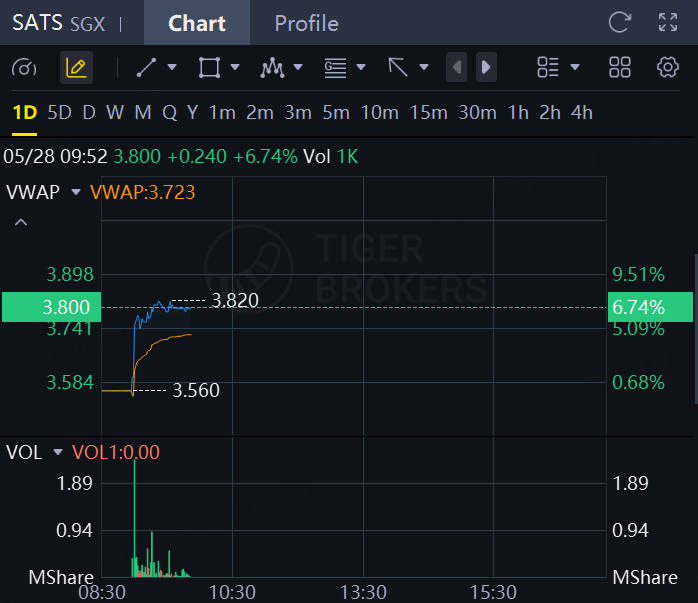Open the four-square layout grid icon
The image size is (698, 603).
point(620,68)
